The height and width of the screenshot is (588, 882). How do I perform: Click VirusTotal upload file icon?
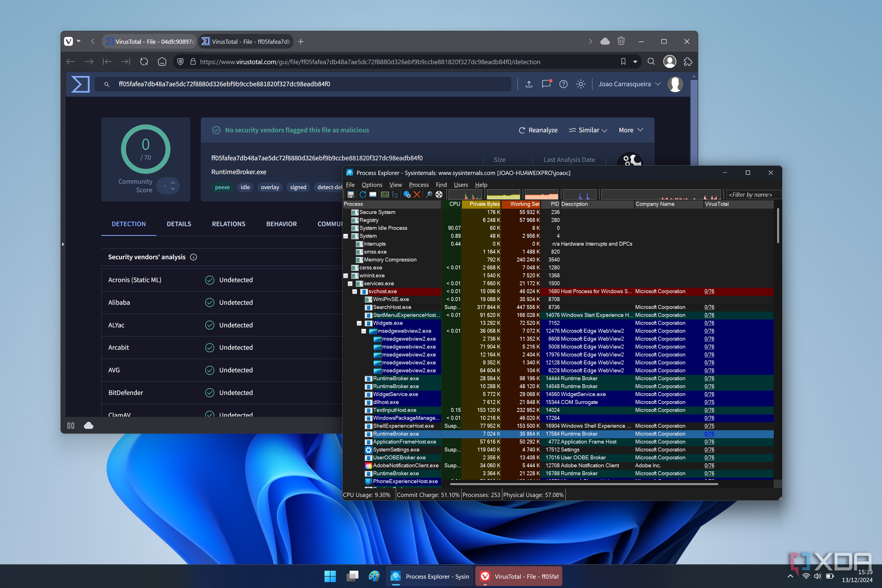click(x=529, y=84)
